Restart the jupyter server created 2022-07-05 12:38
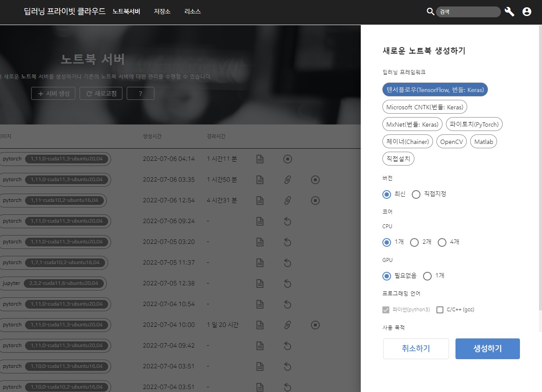 pos(288,284)
